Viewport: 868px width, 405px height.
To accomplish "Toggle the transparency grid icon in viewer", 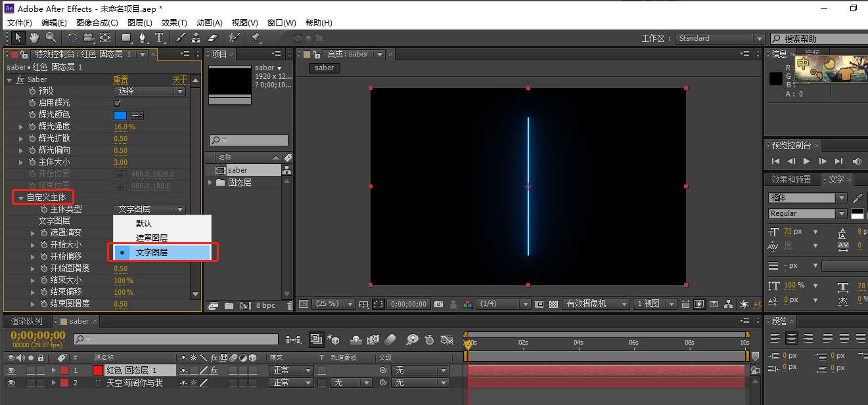I will 554,305.
